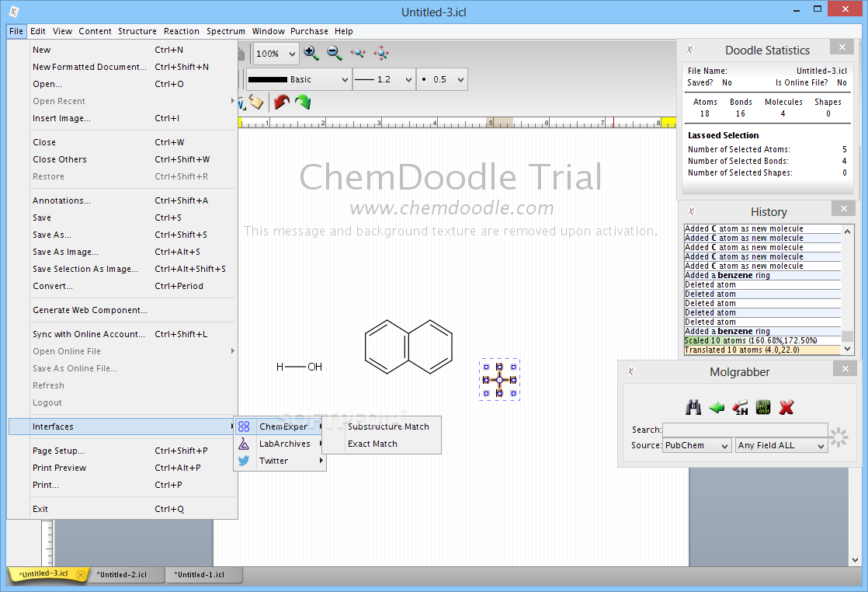Click the tag label icon in toolbar
The image size is (868, 592).
(256, 102)
